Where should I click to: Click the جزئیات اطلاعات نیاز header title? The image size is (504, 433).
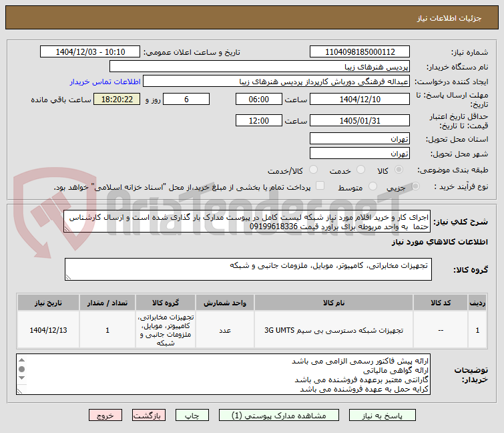(449, 18)
